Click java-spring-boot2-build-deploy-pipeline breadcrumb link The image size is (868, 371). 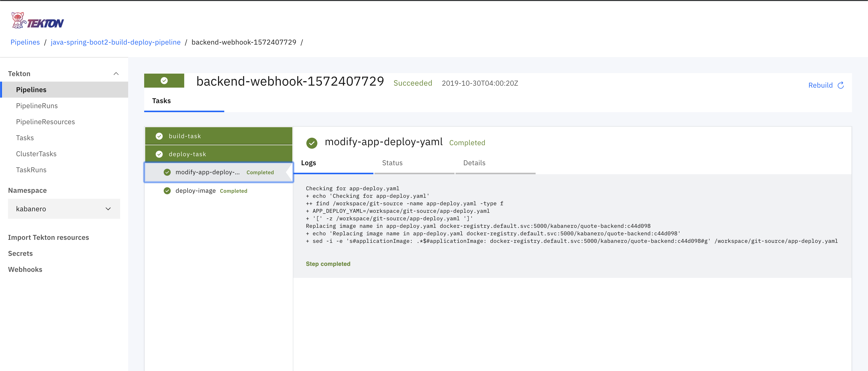tap(116, 42)
